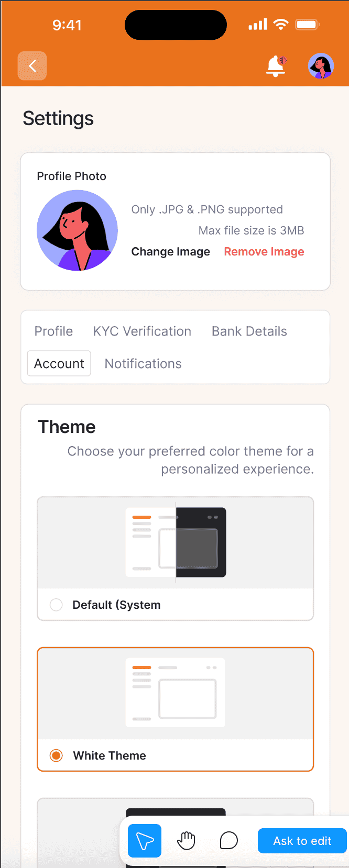Click the Change Image link
The image size is (349, 868).
coord(171,252)
